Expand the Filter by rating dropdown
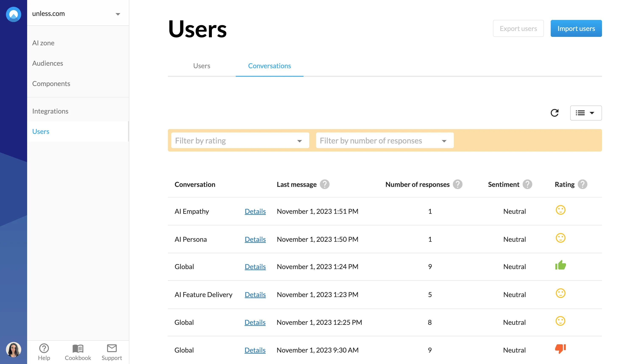Screen dimensions: 641x364 click(240, 140)
